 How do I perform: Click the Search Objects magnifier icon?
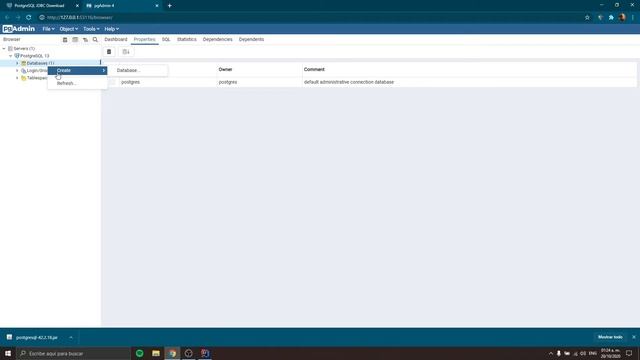click(95, 40)
